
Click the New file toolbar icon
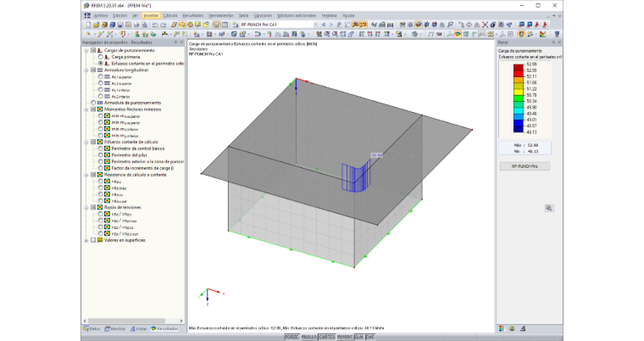[x=88, y=25]
